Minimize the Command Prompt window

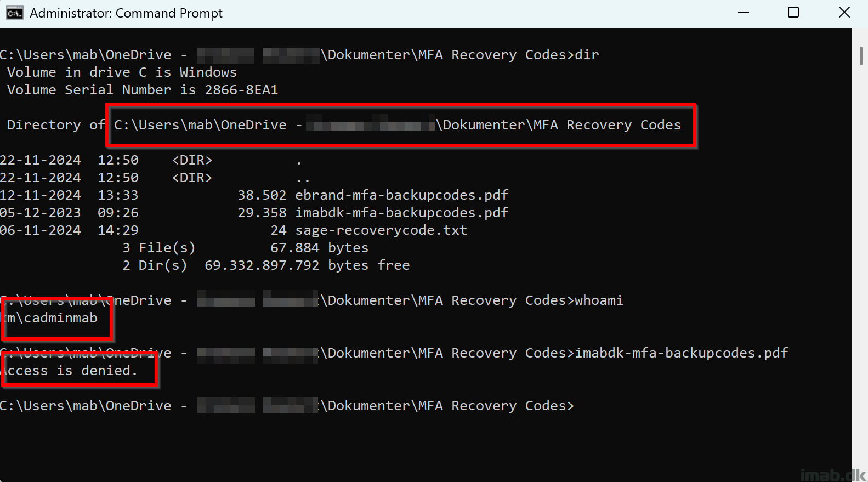[744, 13]
